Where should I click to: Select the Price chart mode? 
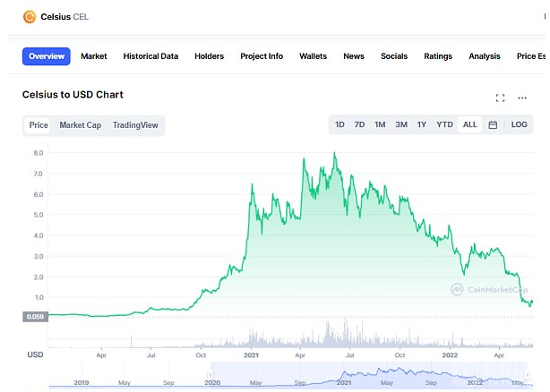(39, 125)
